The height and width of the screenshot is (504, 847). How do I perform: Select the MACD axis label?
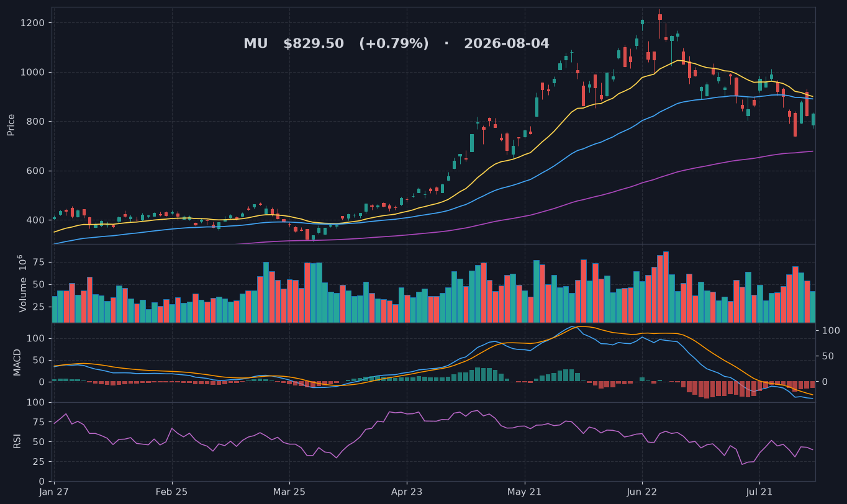pos(17,362)
